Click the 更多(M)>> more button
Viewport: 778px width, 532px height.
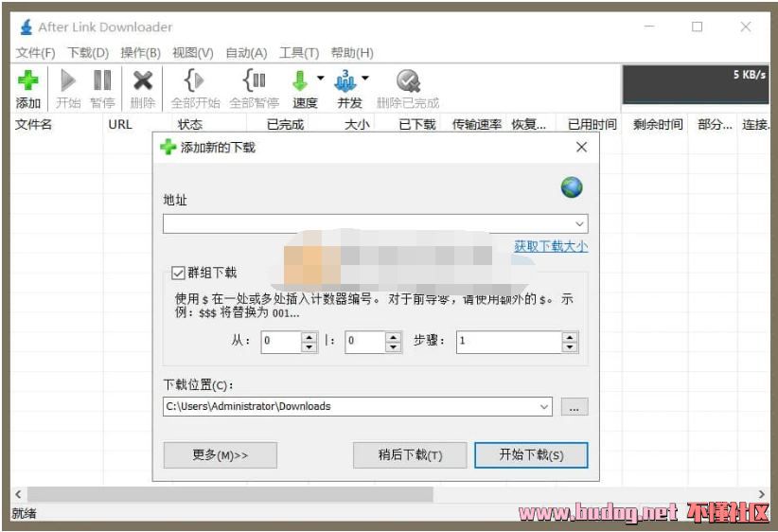coord(221,455)
